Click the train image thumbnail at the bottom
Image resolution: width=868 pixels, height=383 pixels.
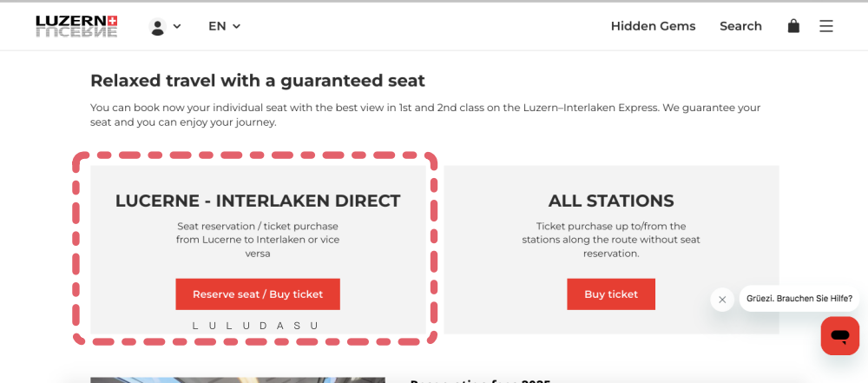coord(238,380)
